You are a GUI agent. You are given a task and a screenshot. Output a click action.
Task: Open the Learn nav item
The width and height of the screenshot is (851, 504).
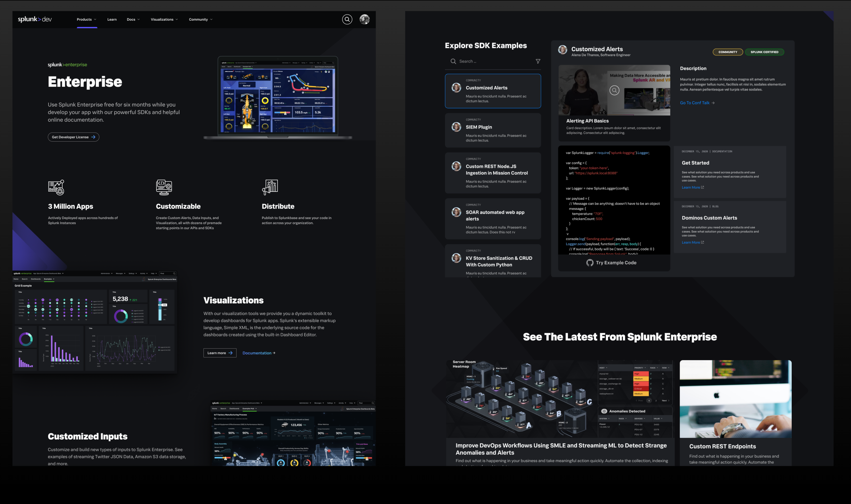click(112, 19)
